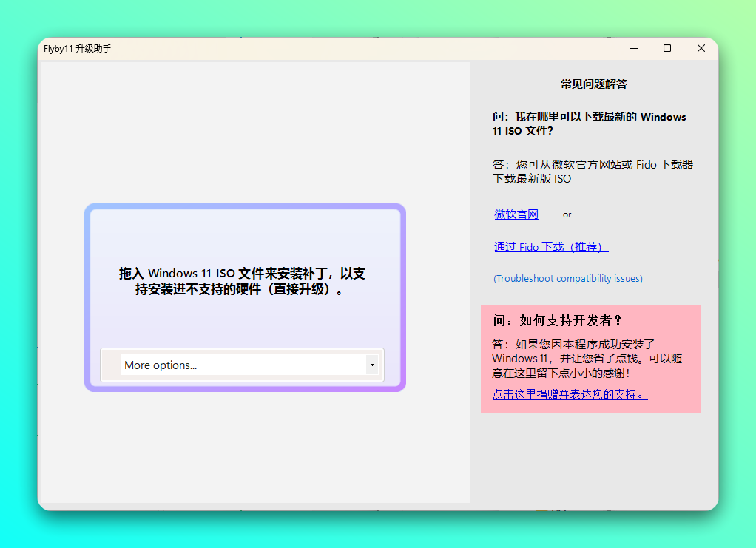Click the 通过 Fido 下载（推荐） link
The image size is (756, 548).
551,247
